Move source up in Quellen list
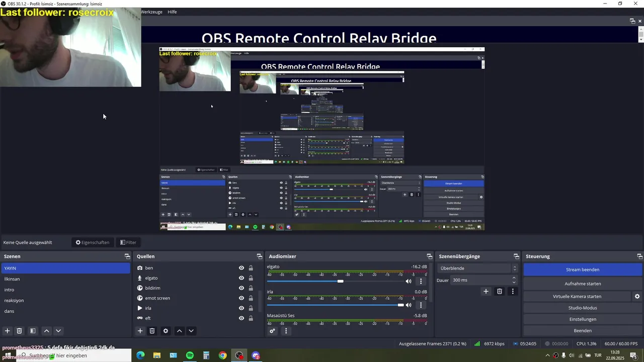This screenshot has height=362, width=644. pyautogui.click(x=179, y=331)
